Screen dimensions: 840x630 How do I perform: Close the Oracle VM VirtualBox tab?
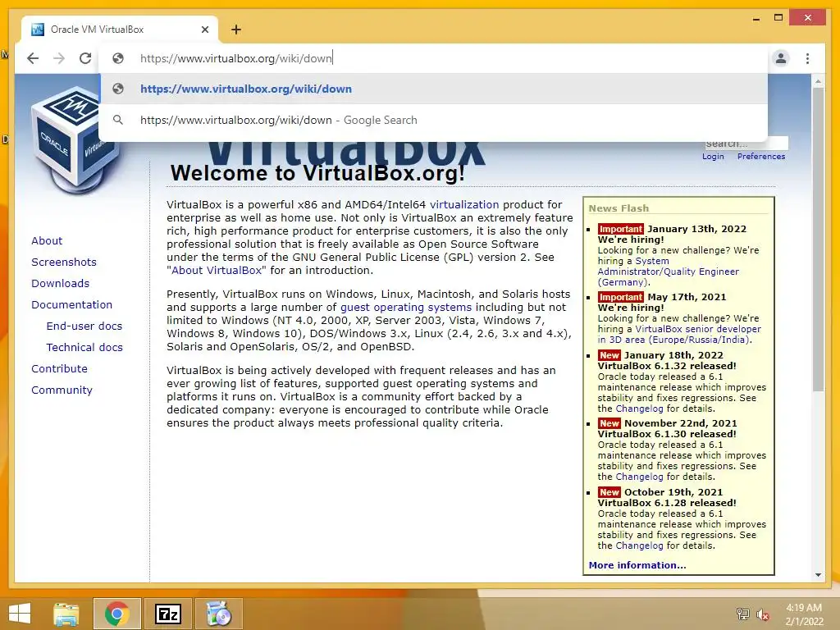(x=204, y=30)
